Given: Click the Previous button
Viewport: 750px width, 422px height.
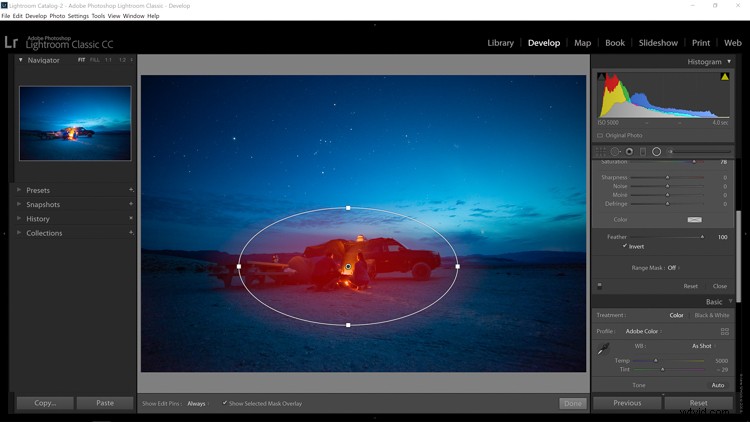Looking at the screenshot, I should click(627, 403).
